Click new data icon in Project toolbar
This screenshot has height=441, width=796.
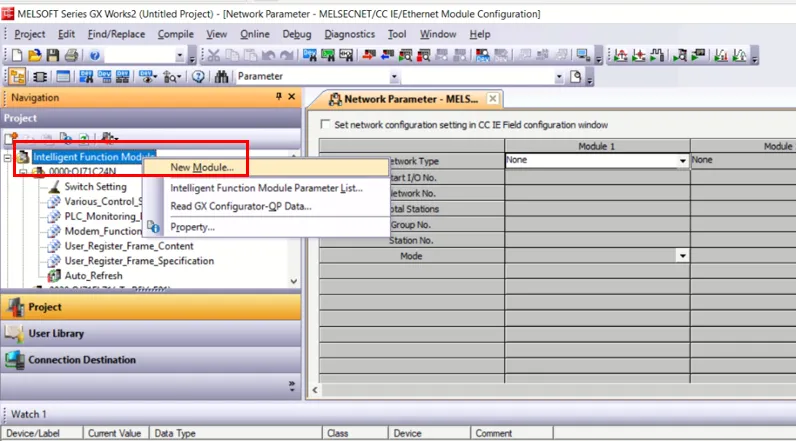point(11,138)
